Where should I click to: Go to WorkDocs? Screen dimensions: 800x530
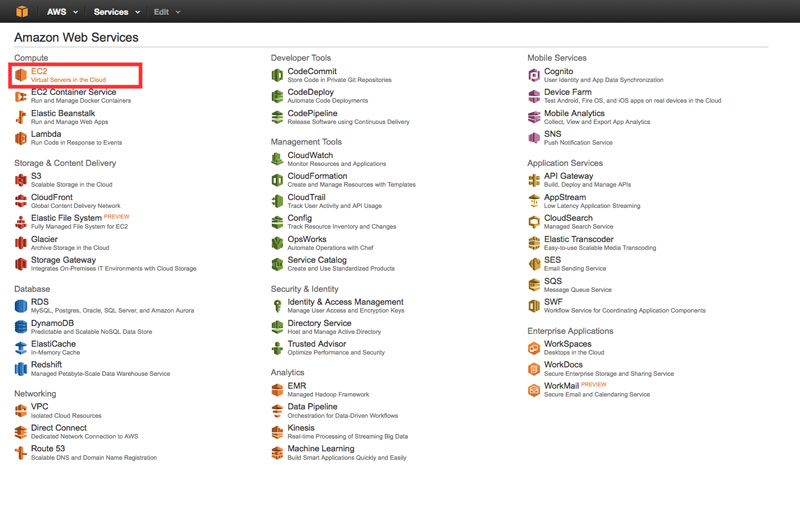(x=563, y=365)
